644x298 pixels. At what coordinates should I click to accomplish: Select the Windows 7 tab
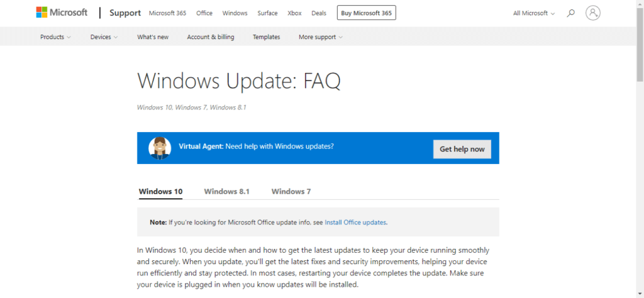pyautogui.click(x=291, y=191)
